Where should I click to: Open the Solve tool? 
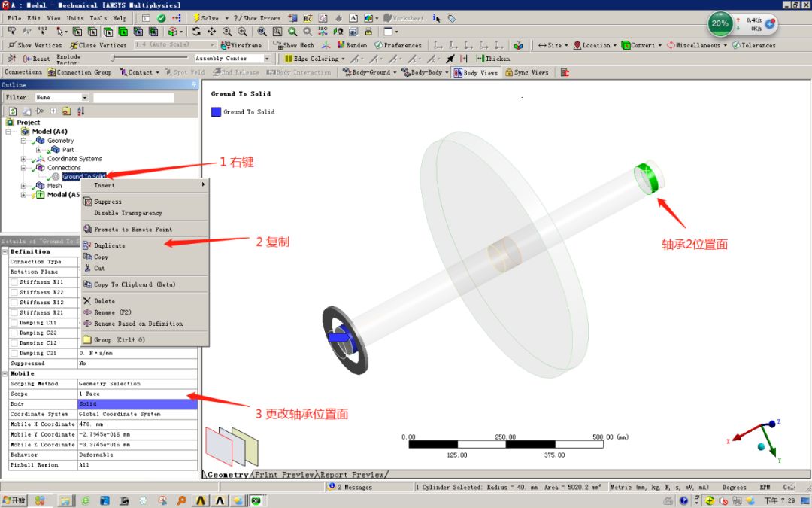tap(203, 17)
